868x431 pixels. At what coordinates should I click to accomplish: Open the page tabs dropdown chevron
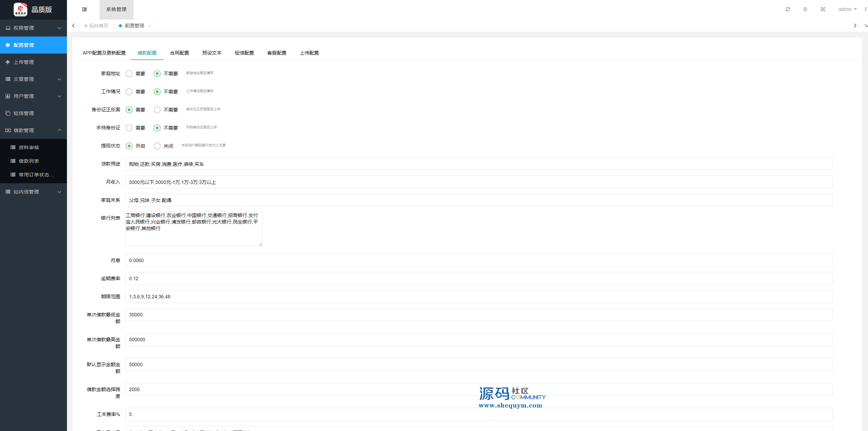(866, 26)
